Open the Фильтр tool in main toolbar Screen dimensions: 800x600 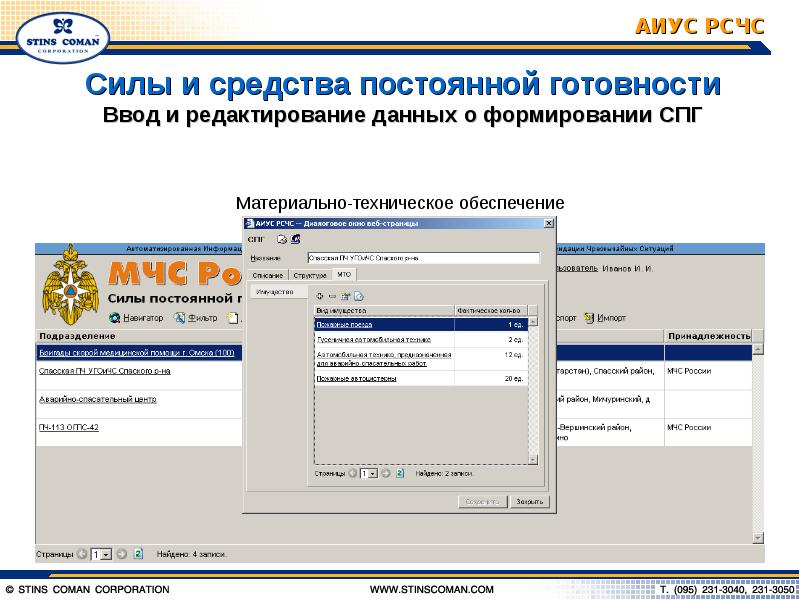pos(195,318)
